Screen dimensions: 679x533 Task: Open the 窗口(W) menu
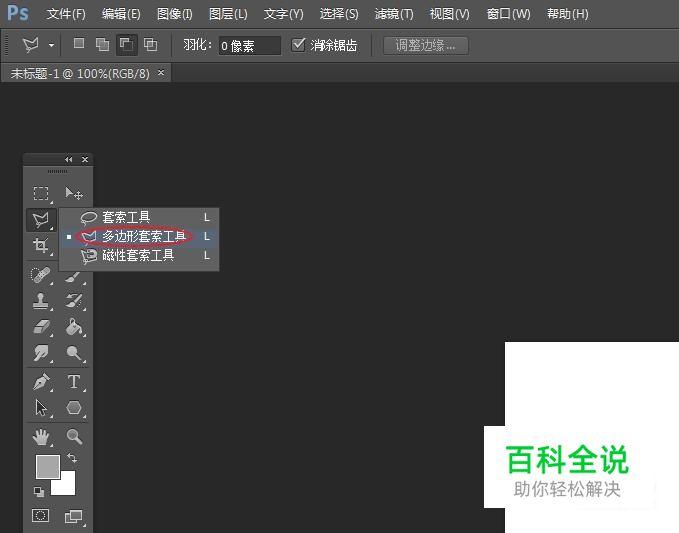click(508, 14)
